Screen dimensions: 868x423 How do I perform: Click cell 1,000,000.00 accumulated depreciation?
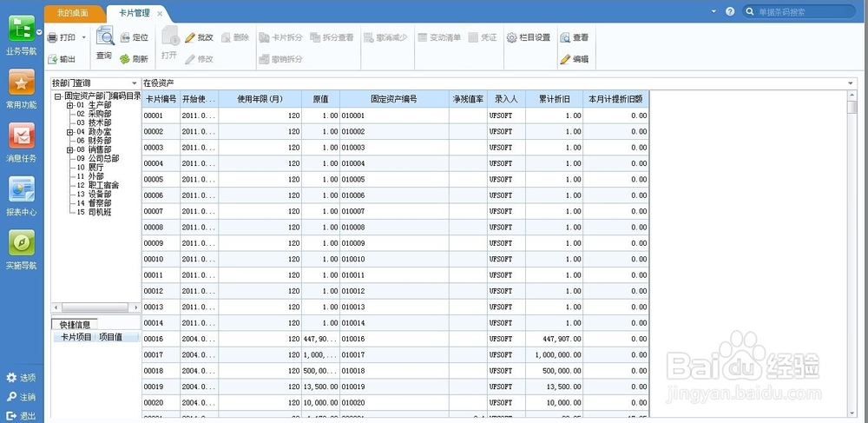[x=554, y=355]
